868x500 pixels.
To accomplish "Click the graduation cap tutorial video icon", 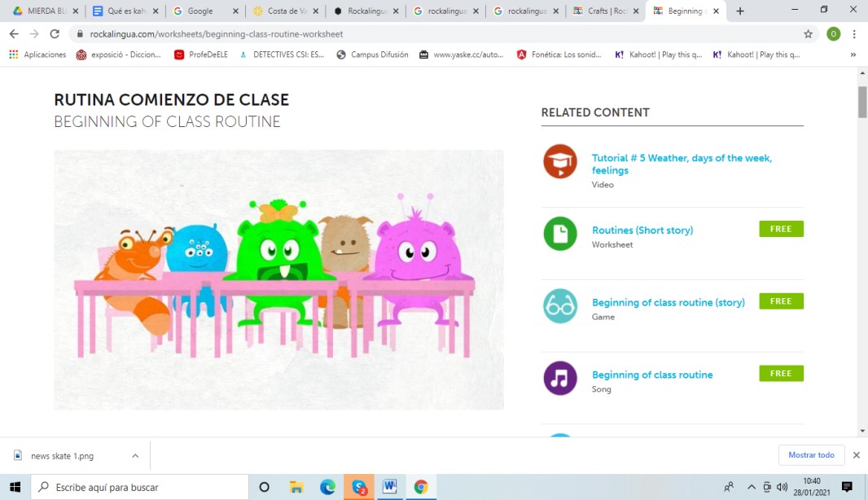I will pyautogui.click(x=559, y=161).
